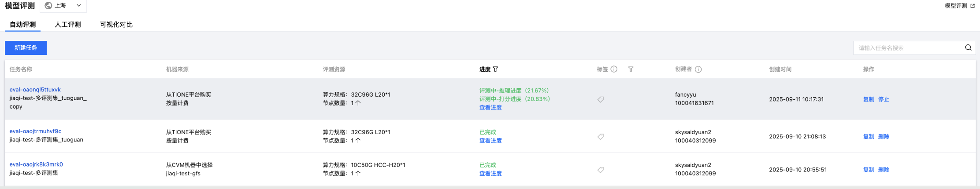This screenshot has height=189, width=980.
Task: Edit tag for eval-oaojrk8k3mrk0 task
Action: click(601, 170)
